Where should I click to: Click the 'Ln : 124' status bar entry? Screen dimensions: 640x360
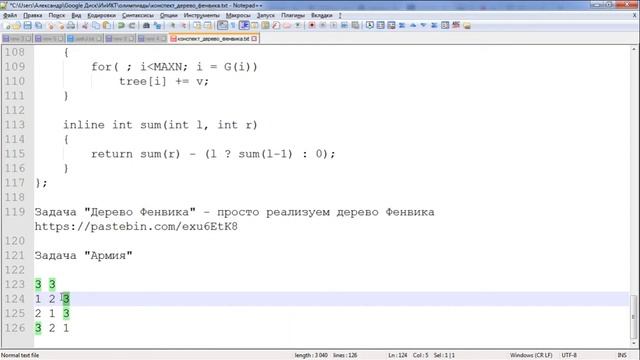click(398, 355)
